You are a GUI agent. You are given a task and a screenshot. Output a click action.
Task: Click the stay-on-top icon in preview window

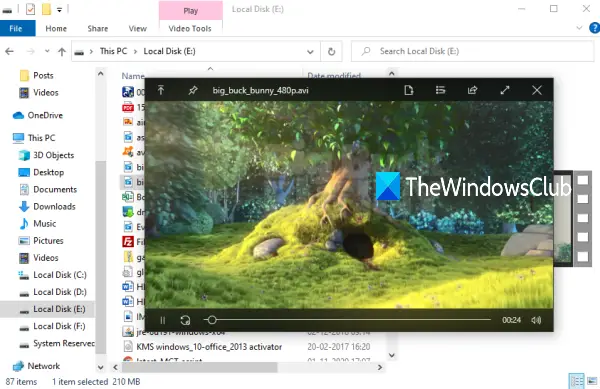[161, 90]
